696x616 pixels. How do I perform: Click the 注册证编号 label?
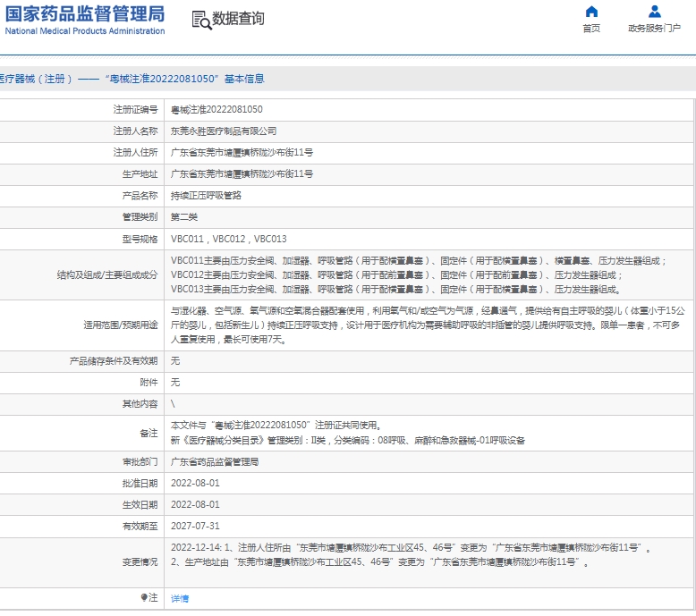[x=135, y=110]
